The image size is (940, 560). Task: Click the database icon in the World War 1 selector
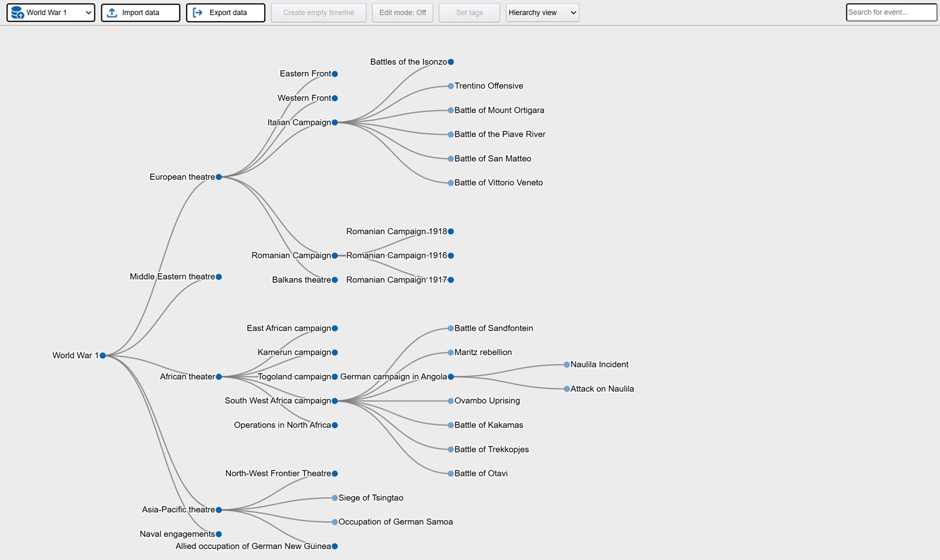17,12
